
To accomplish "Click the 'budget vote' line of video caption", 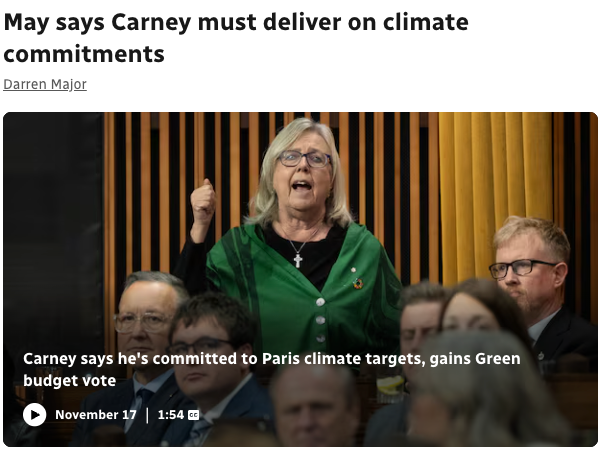I will tap(70, 381).
